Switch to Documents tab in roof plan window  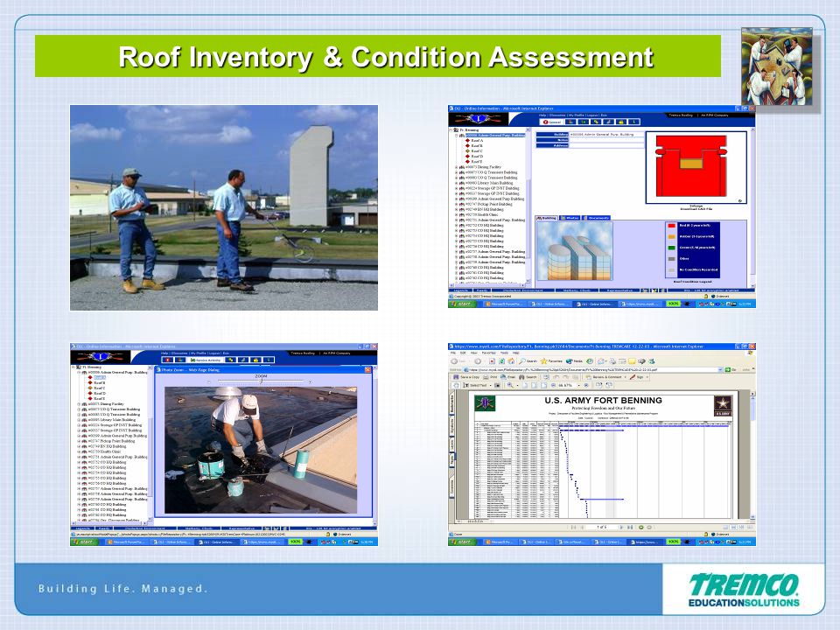point(596,218)
